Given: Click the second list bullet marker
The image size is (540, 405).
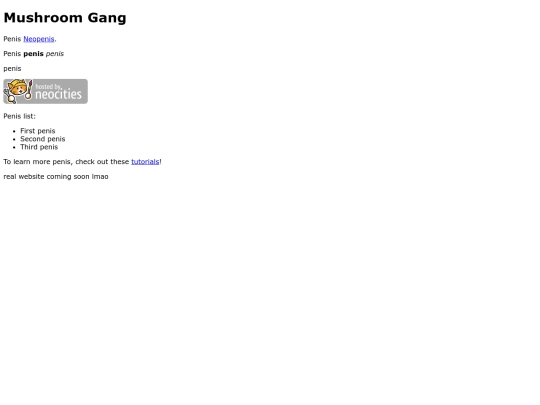Looking at the screenshot, I should click(x=14, y=139).
